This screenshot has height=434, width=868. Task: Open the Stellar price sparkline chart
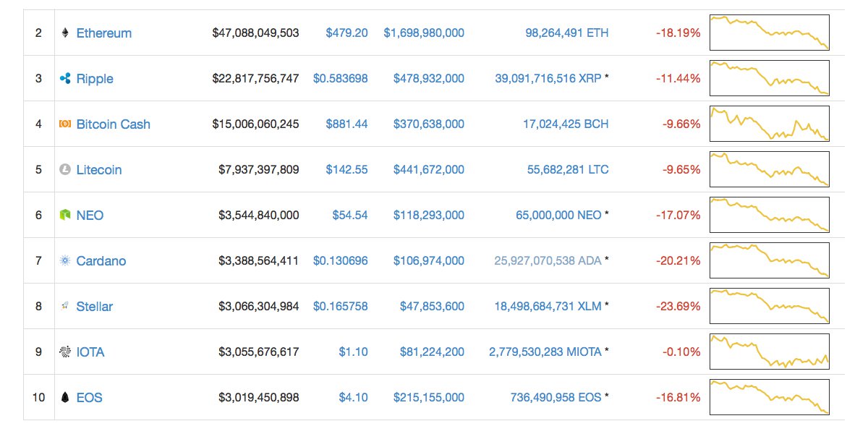click(770, 306)
